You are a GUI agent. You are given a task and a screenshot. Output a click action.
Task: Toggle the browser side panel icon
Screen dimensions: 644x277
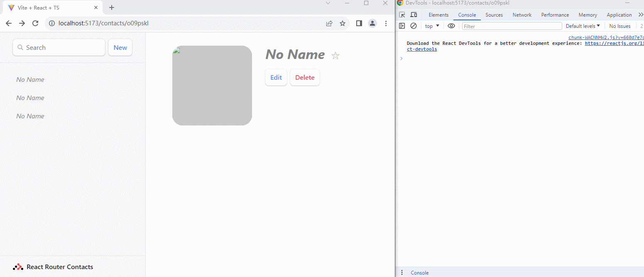[359, 23]
